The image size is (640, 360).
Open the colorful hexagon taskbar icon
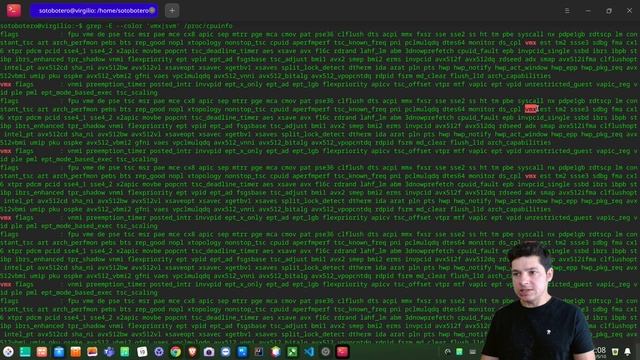click(x=276, y=352)
